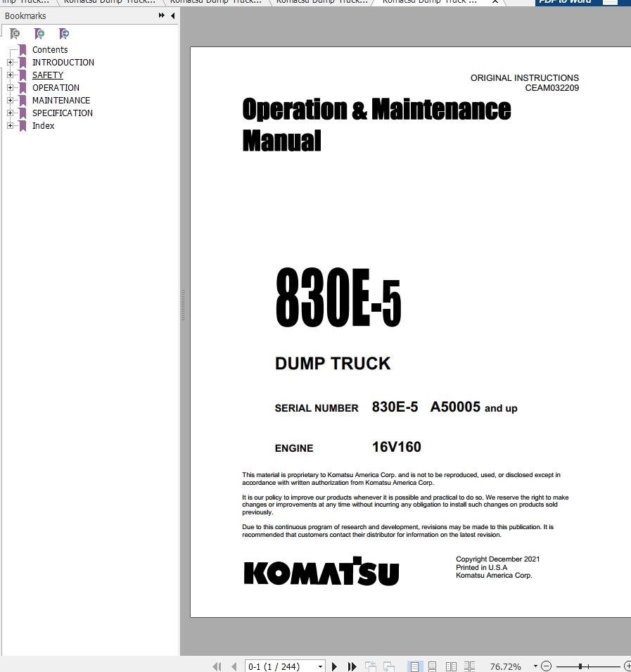
Task: Click the panel splitter grip handle
Action: click(183, 305)
